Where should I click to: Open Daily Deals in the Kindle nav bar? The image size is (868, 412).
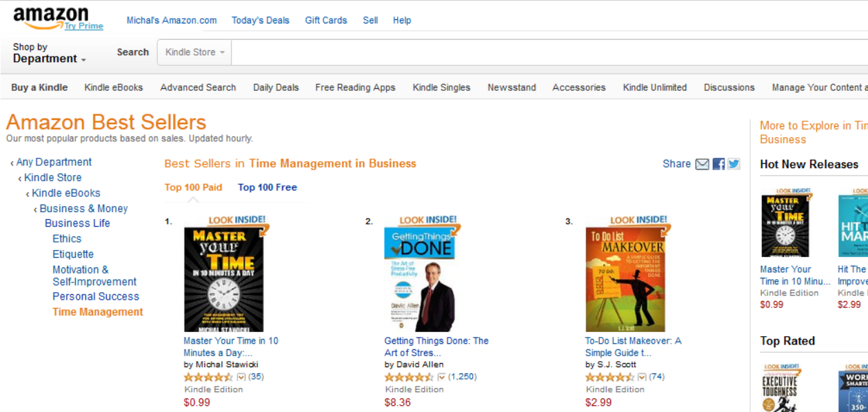pos(276,87)
